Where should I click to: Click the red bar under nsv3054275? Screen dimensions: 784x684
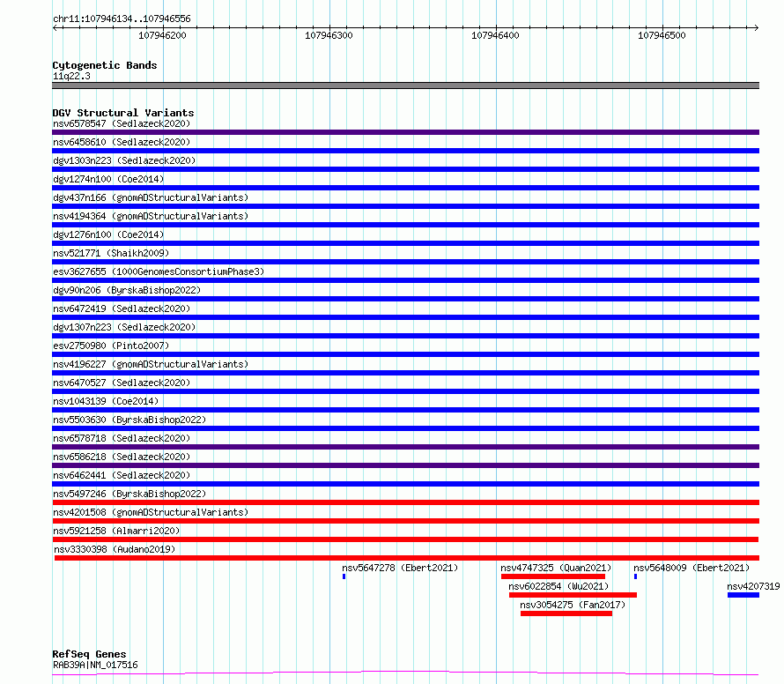pyautogui.click(x=566, y=613)
